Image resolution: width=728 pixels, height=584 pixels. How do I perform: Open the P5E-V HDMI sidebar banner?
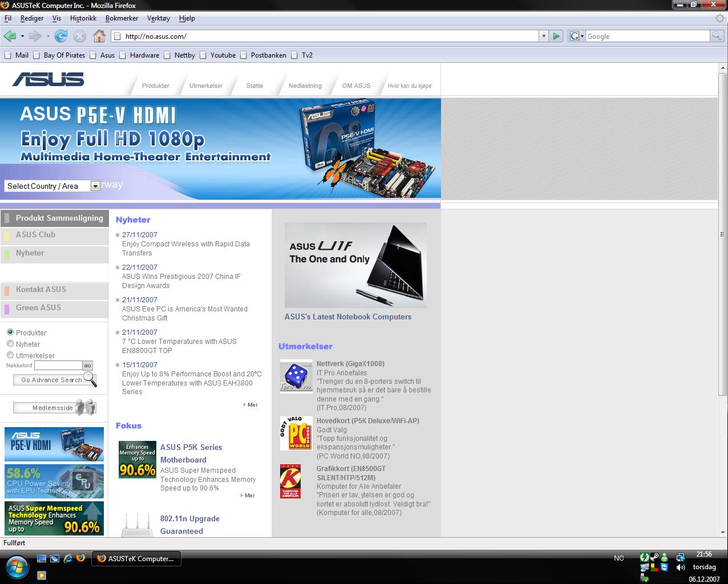pyautogui.click(x=54, y=444)
